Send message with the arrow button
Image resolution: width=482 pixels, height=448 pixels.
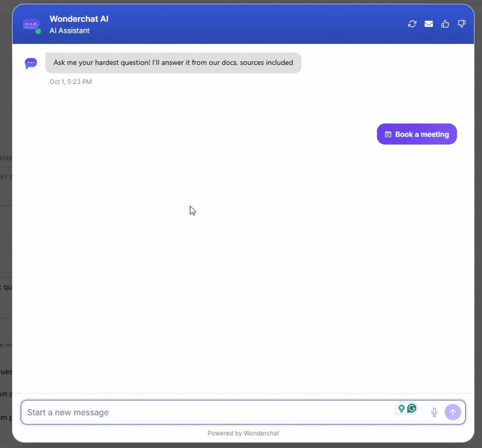click(x=453, y=412)
